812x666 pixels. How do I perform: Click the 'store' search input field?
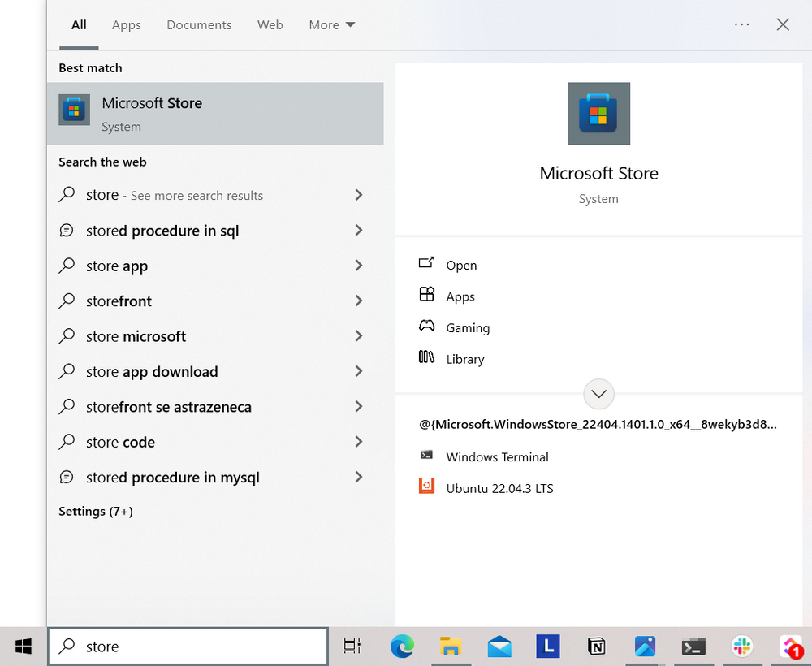[x=187, y=646]
